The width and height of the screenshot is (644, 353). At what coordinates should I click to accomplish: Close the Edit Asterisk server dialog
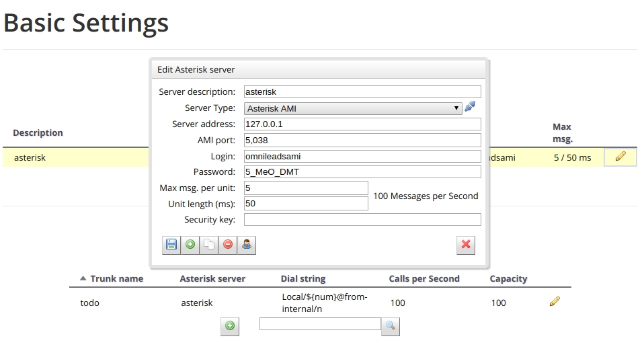(x=466, y=245)
